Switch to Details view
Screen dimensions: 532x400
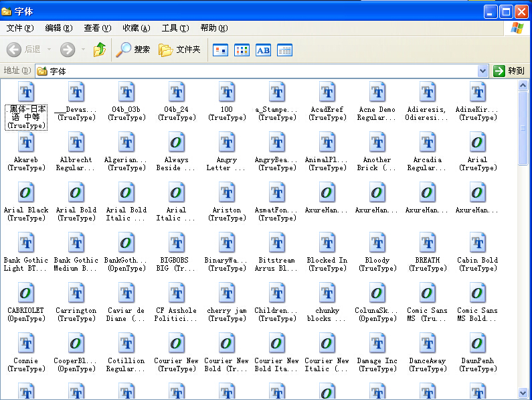284,50
